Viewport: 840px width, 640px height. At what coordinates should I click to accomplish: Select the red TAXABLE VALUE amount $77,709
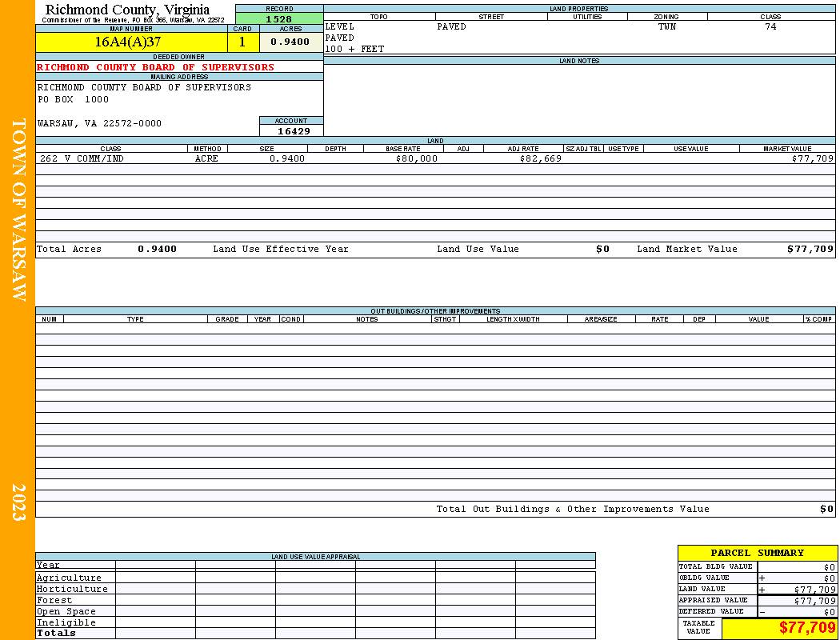tap(807, 627)
